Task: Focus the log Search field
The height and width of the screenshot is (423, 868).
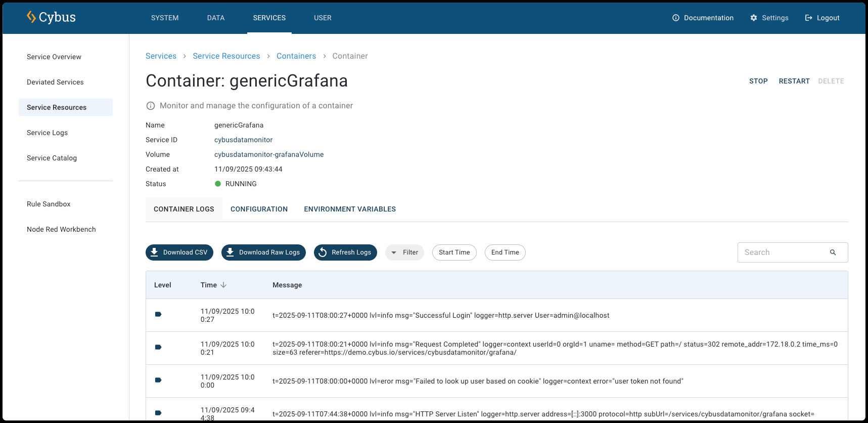Action: click(781, 252)
